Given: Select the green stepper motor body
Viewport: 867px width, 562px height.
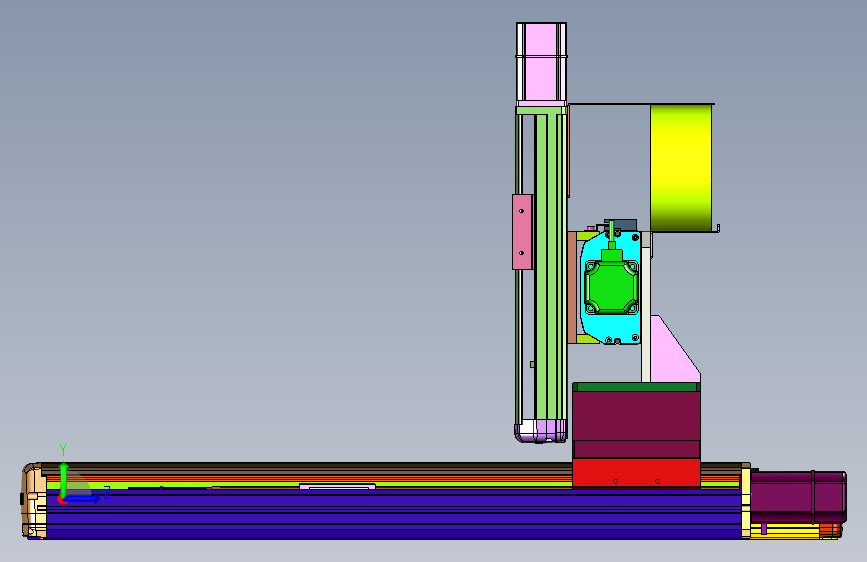Looking at the screenshot, I should click(x=612, y=287).
